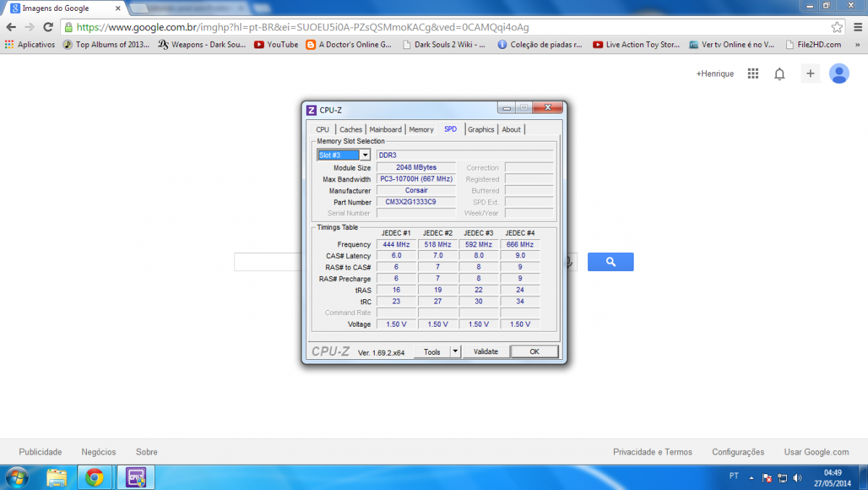868x490 pixels.
Task: Open the Dark Souls 2 Wiki bookmark
Action: [443, 44]
